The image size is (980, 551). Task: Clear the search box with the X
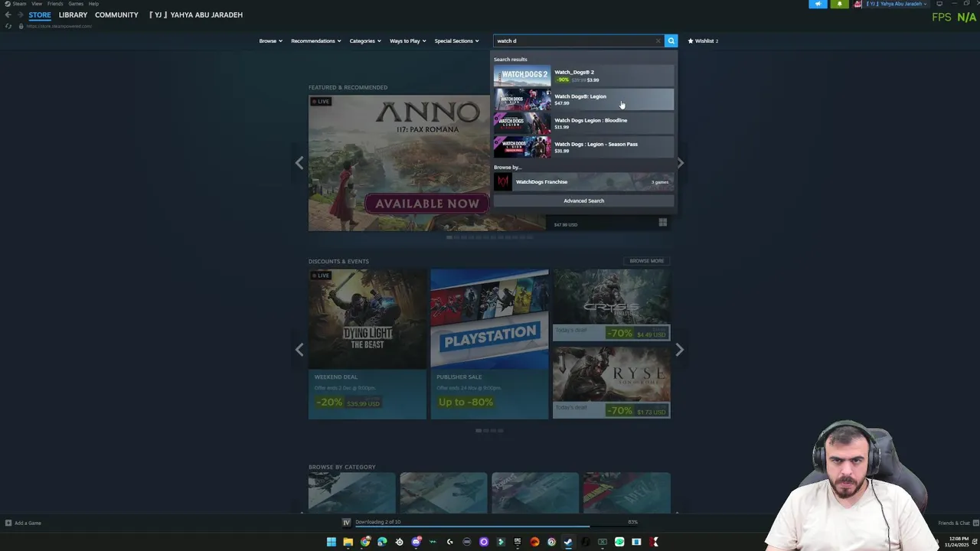[658, 41]
